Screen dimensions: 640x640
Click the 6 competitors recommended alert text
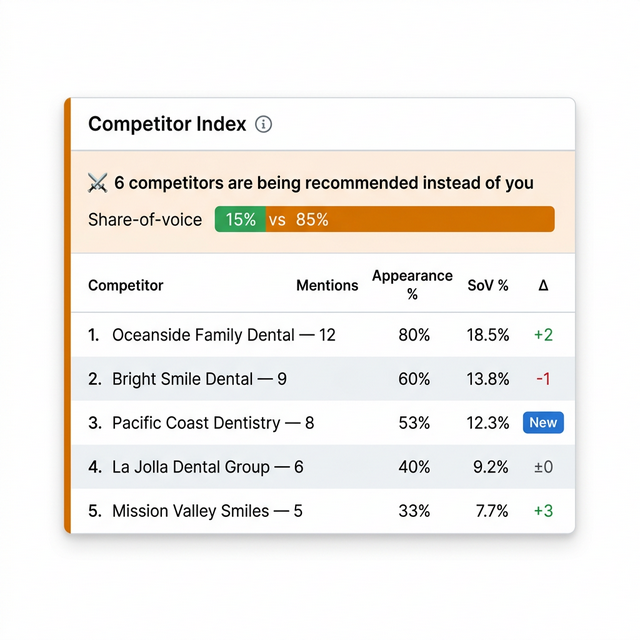324,183
